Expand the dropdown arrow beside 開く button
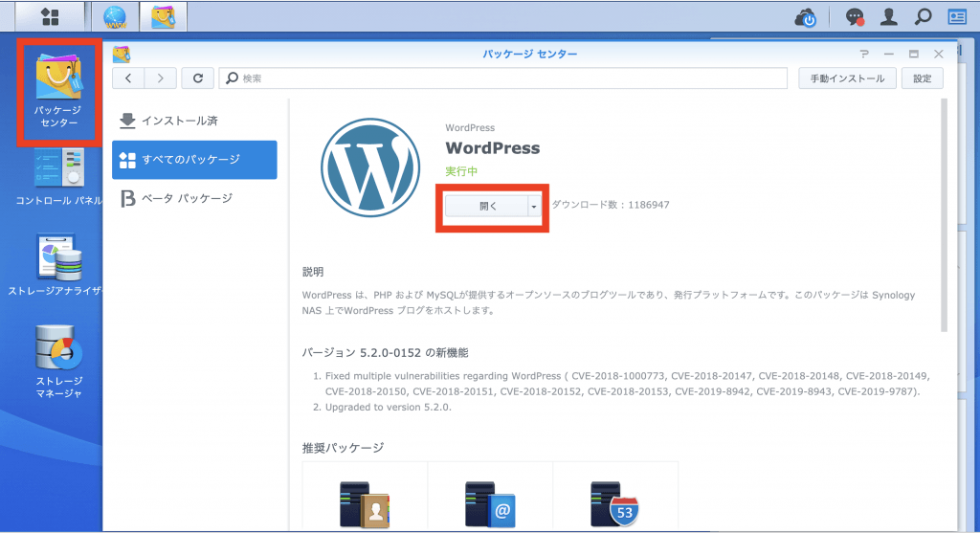Image resolution: width=980 pixels, height=533 pixels. coord(534,206)
